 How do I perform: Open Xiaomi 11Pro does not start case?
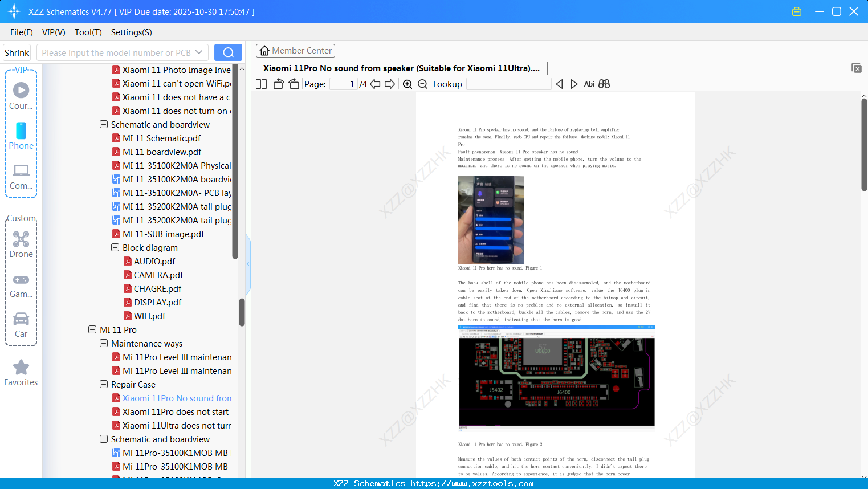[x=176, y=411]
